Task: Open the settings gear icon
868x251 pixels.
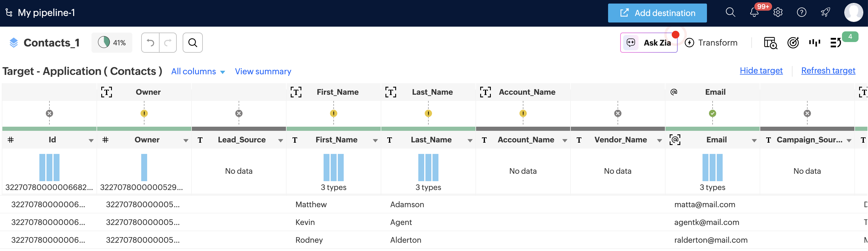Action: click(778, 13)
